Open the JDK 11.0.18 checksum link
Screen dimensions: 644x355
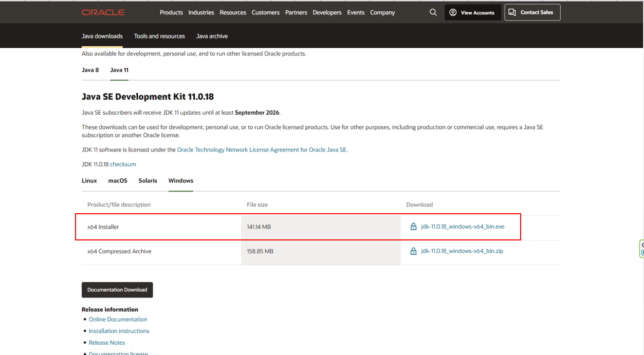tap(123, 164)
